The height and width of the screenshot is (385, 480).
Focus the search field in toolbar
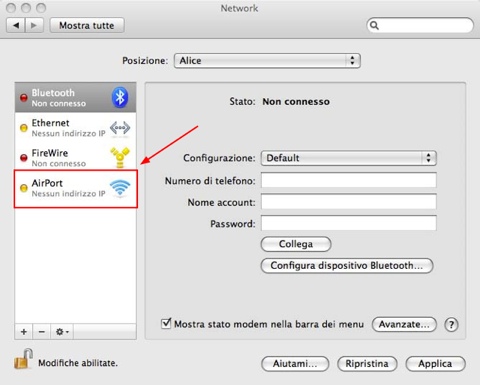(420, 25)
